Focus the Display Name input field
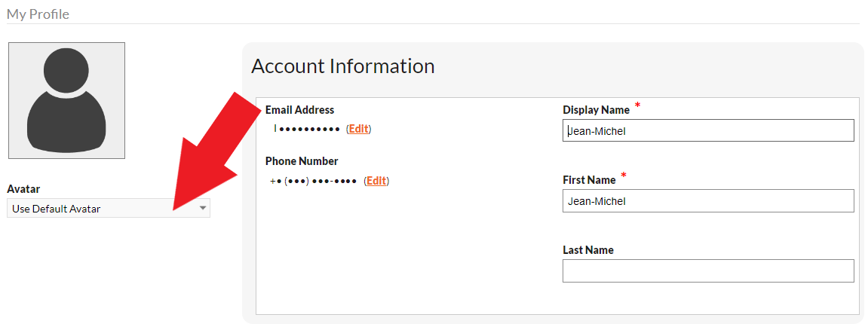The width and height of the screenshot is (868, 330). pos(708,130)
